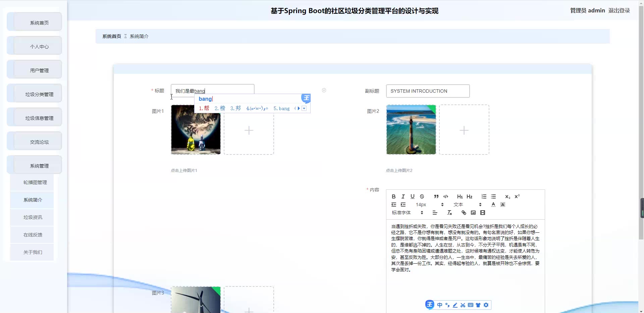
Task: Switch IME Chinese/English mode with 中 icon
Action: pos(439,305)
